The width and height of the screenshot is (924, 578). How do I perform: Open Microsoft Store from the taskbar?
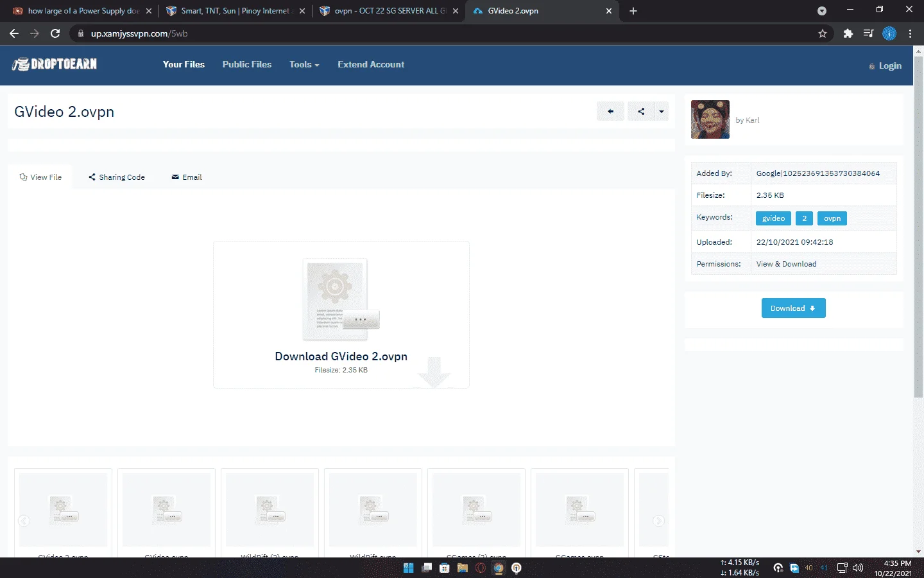tap(445, 568)
